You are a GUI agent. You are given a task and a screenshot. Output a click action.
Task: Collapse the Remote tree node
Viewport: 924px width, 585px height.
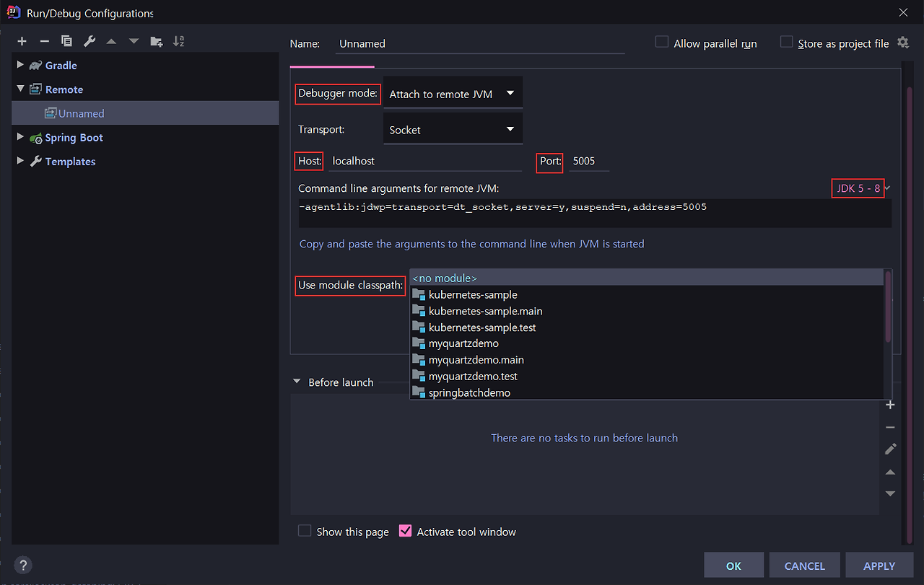20,89
